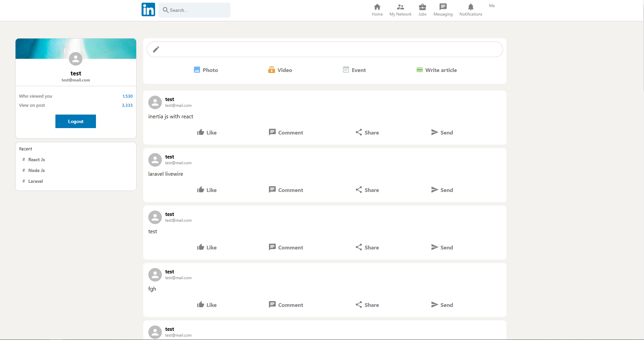The height and width of the screenshot is (340, 644).
Task: Send the post reading "test"
Action: (x=442, y=247)
